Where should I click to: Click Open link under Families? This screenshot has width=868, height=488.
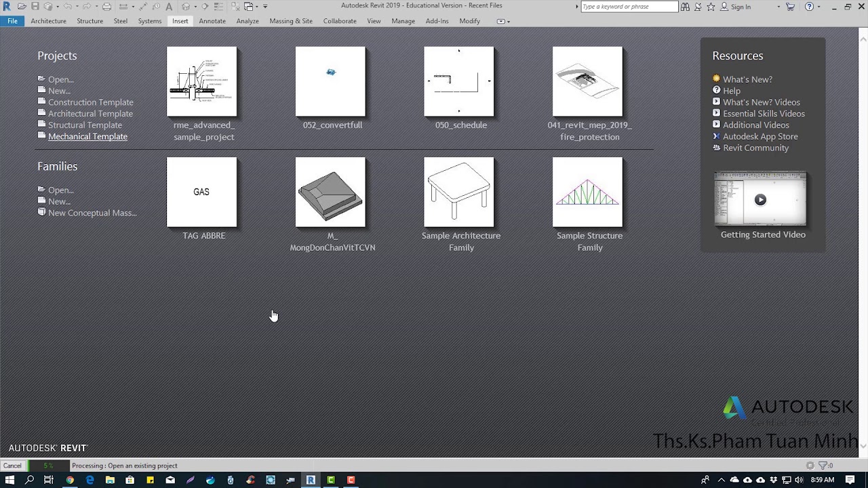coord(60,190)
